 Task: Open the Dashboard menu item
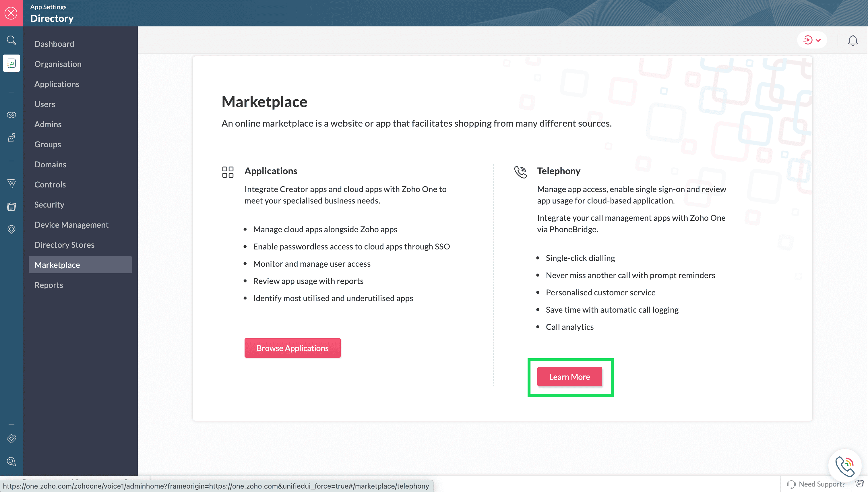[x=54, y=44]
